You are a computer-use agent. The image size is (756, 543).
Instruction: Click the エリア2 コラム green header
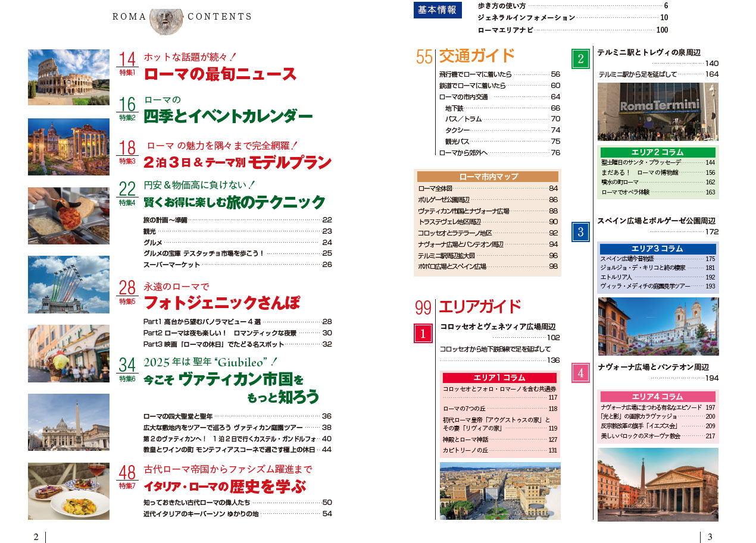tap(658, 152)
